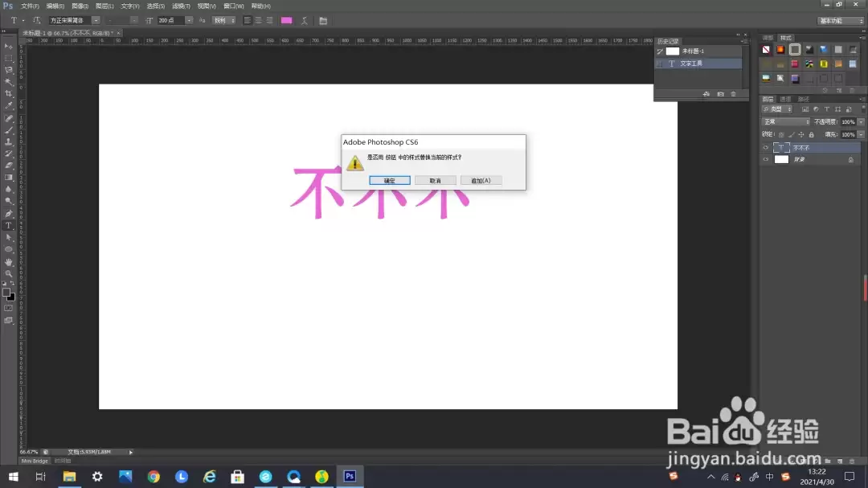Select the Zoom tool
Screen dimensions: 868x488
pos(8,273)
